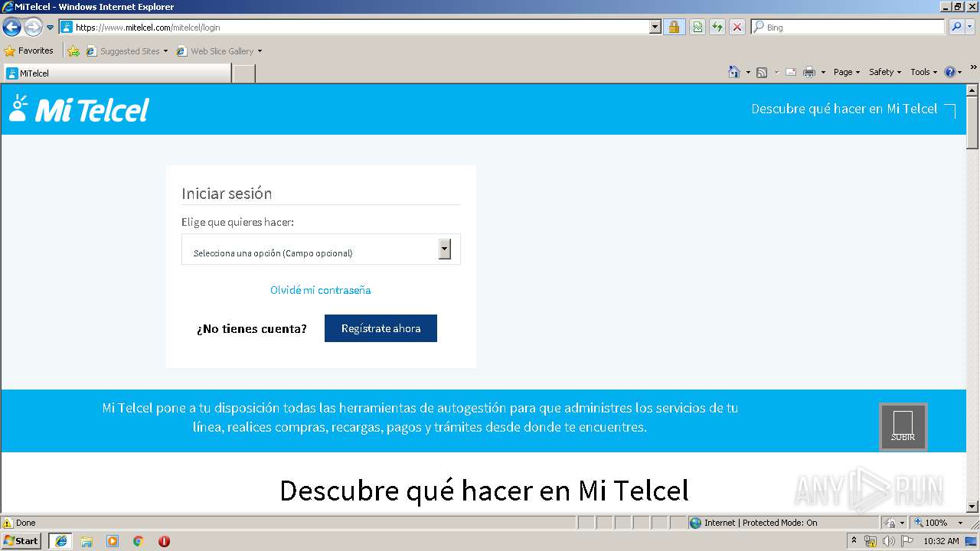Click the address bar URL field
The height and width of the screenshot is (551, 980).
click(354, 27)
